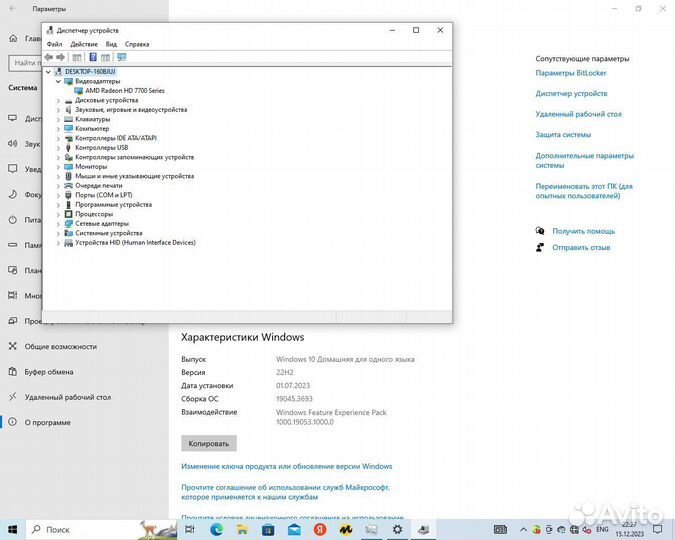Click the Буфер обмена sidebar item
This screenshot has width=675, height=540.
(x=48, y=371)
